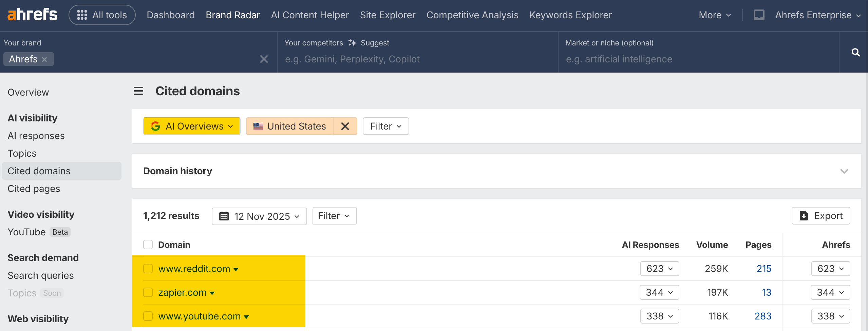The image size is (868, 331).
Task: Click the Export button
Action: [820, 216]
